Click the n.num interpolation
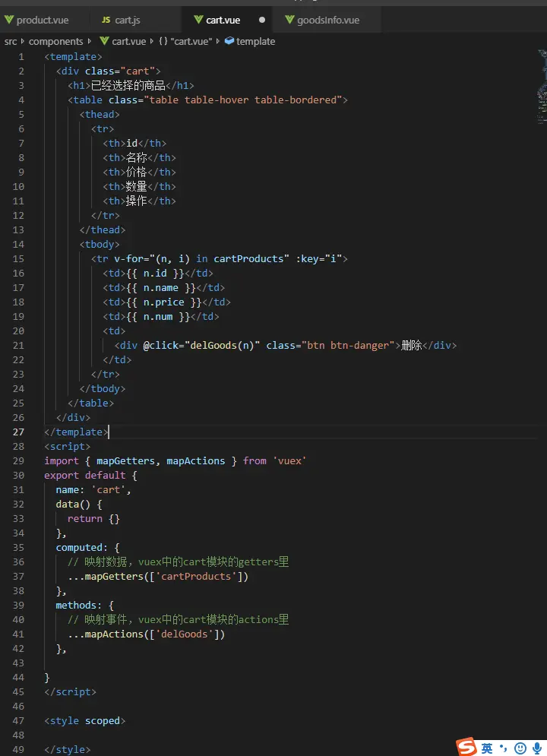This screenshot has width=547, height=756. 159,317
